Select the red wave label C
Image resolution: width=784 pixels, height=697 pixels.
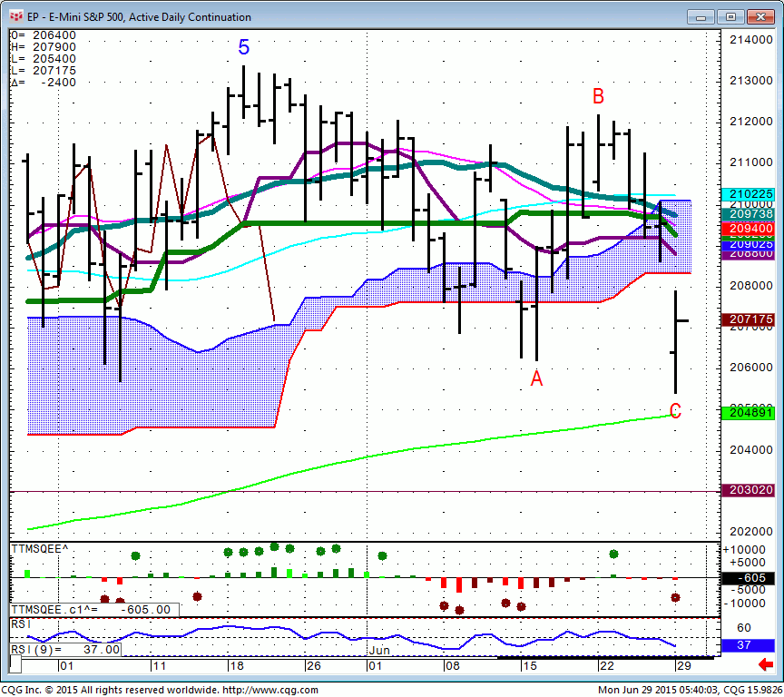[x=675, y=411]
